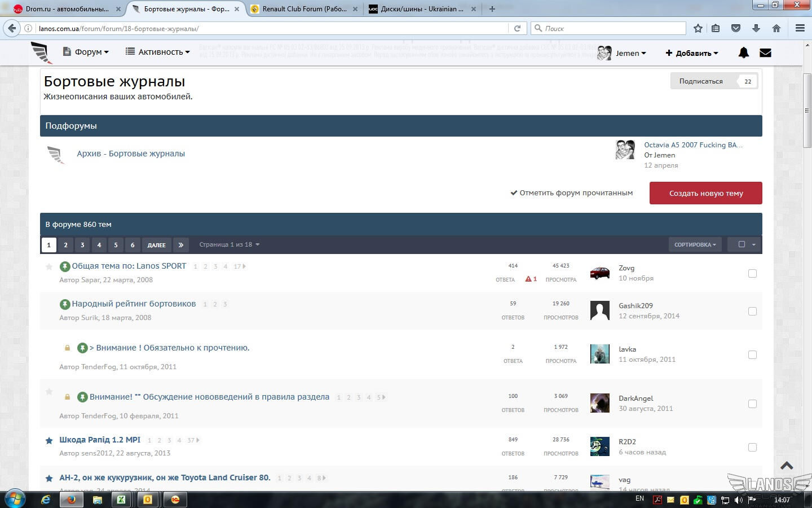The width and height of the screenshot is (812, 508).
Task: Click the scroll-to-top arrow
Action: pos(787,466)
